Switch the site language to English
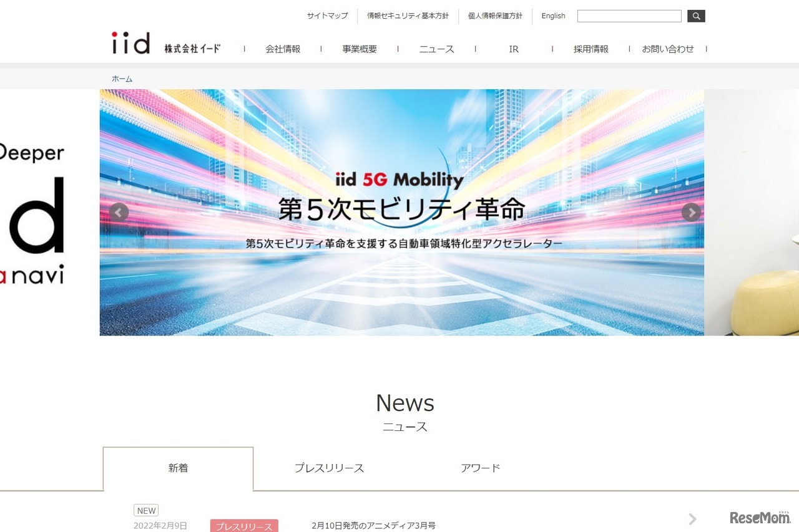Image resolution: width=799 pixels, height=532 pixels. 553,16
